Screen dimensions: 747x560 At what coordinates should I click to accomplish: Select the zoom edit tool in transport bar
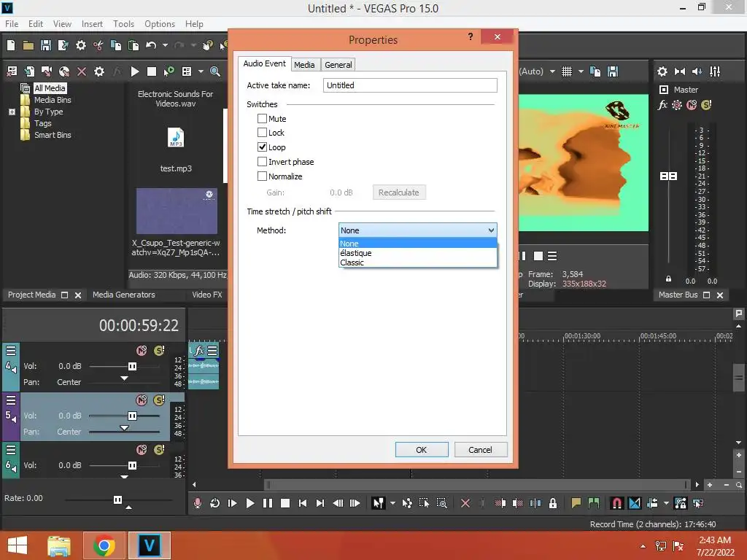coord(441,503)
